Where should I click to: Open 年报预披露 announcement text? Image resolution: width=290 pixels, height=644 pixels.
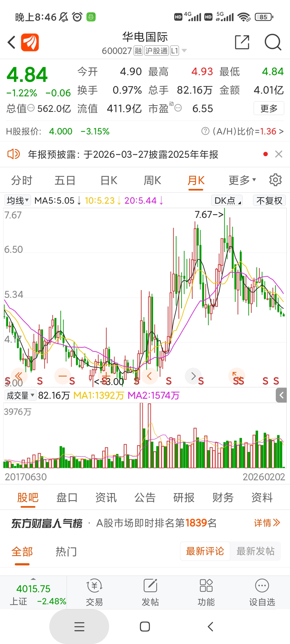[x=123, y=155]
